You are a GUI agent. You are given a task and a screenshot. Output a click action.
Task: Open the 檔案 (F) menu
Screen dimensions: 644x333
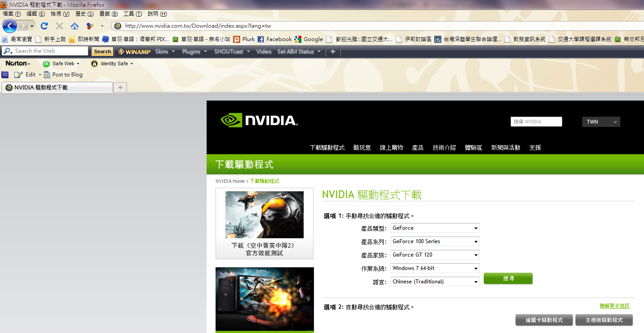(x=12, y=14)
